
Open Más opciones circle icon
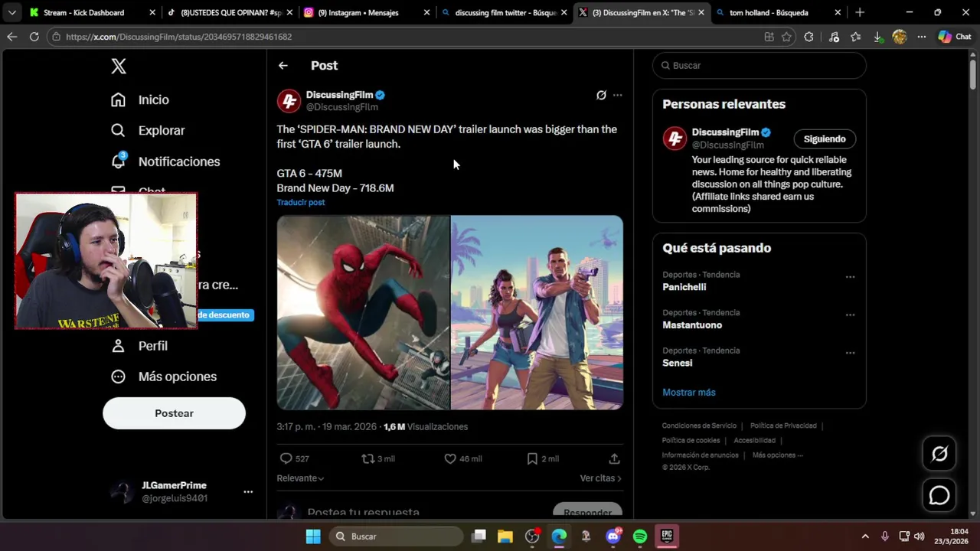118,377
